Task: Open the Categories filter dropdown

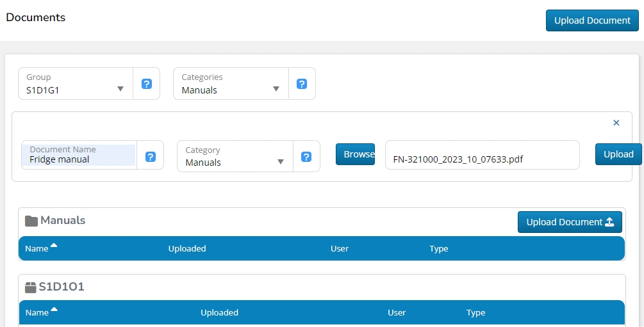Action: [231, 84]
